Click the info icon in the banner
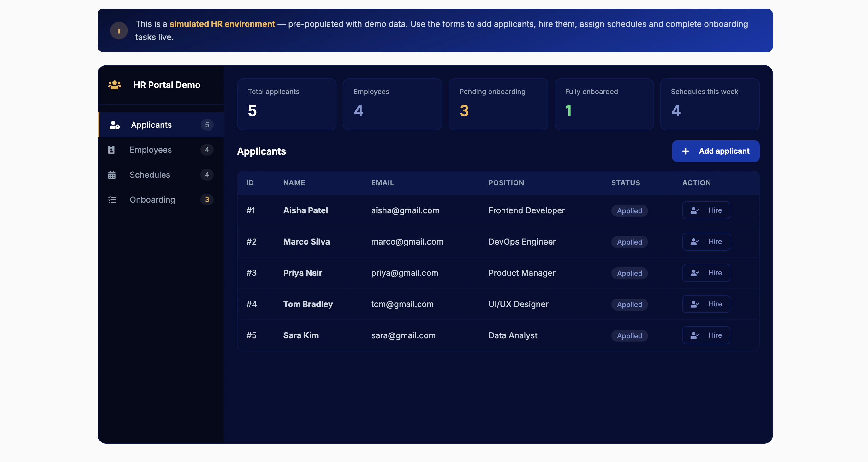This screenshot has width=868, height=462. tap(119, 30)
